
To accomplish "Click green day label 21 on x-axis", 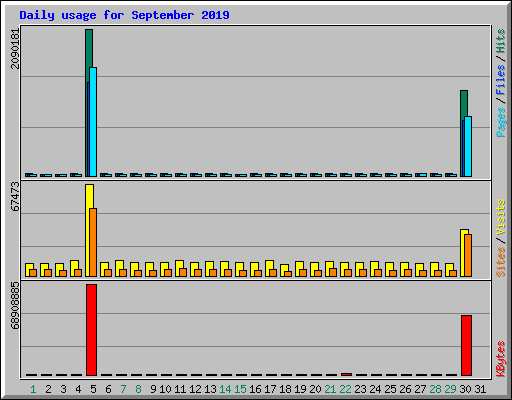I will (x=330, y=389).
